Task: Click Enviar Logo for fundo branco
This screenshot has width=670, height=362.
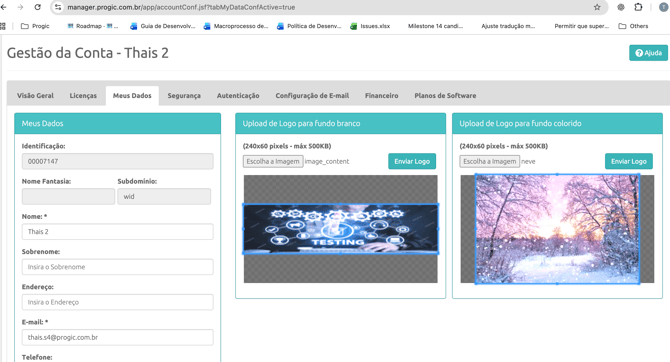Action: coord(412,161)
